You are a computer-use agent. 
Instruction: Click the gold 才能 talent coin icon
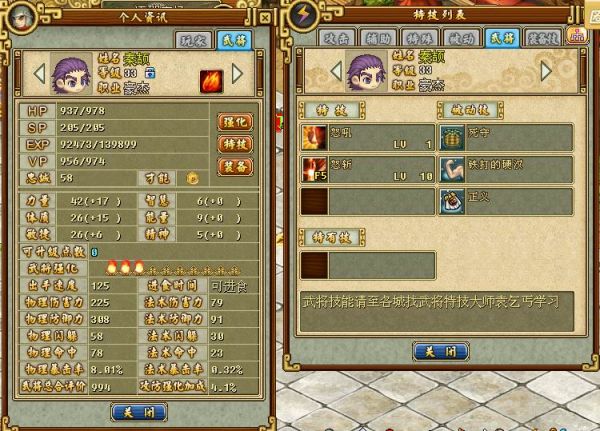click(x=192, y=178)
